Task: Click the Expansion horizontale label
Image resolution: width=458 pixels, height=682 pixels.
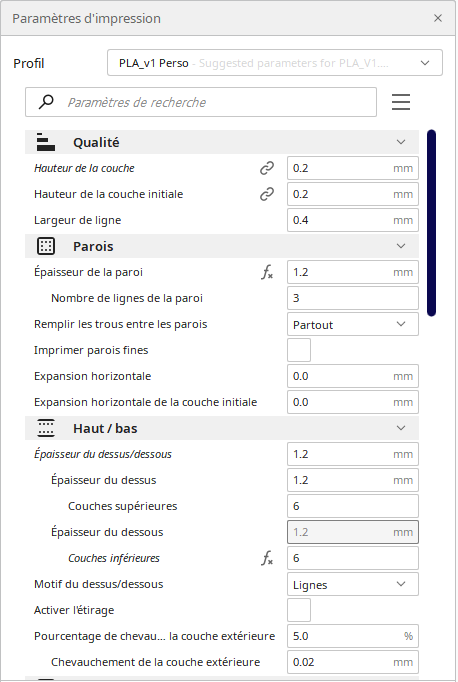Action: click(x=93, y=376)
